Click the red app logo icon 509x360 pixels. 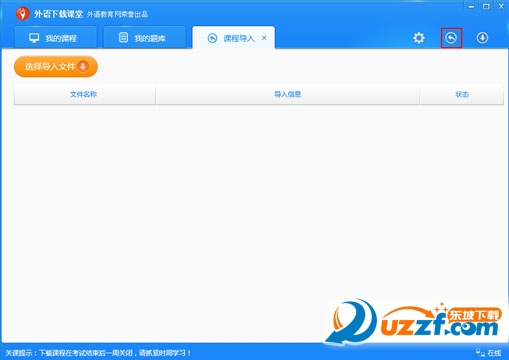pos(22,14)
